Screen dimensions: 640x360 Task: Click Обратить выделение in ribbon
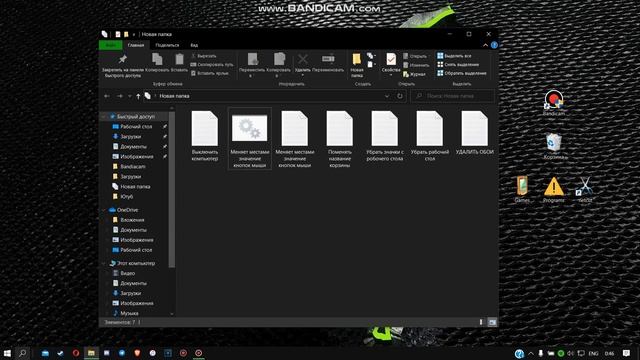pos(462,73)
